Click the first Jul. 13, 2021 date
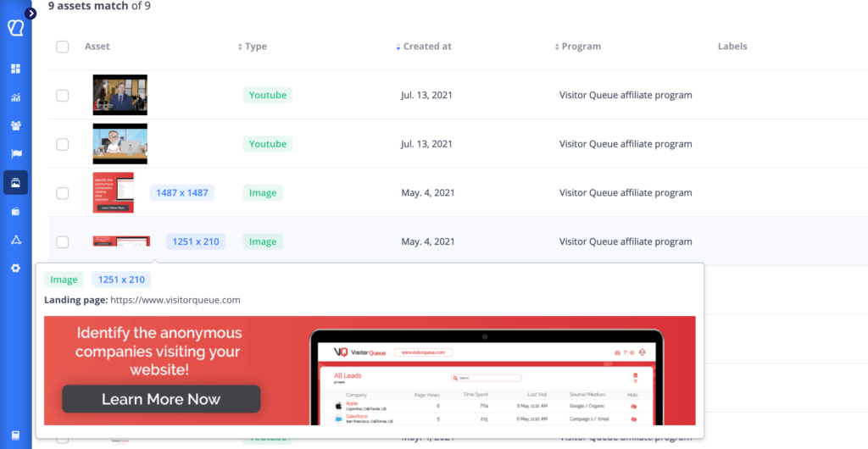This screenshot has height=449, width=868. [x=427, y=95]
